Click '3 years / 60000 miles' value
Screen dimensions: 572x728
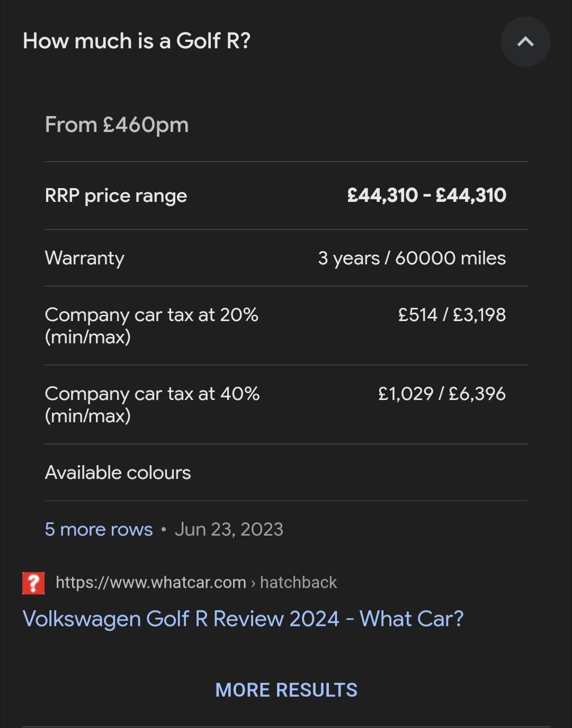[412, 258]
